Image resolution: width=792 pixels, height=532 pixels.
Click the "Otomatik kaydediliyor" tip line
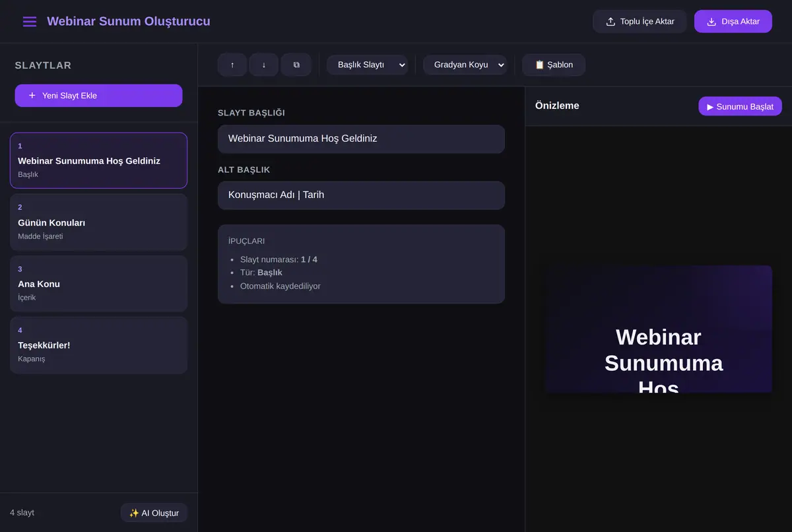click(x=280, y=286)
